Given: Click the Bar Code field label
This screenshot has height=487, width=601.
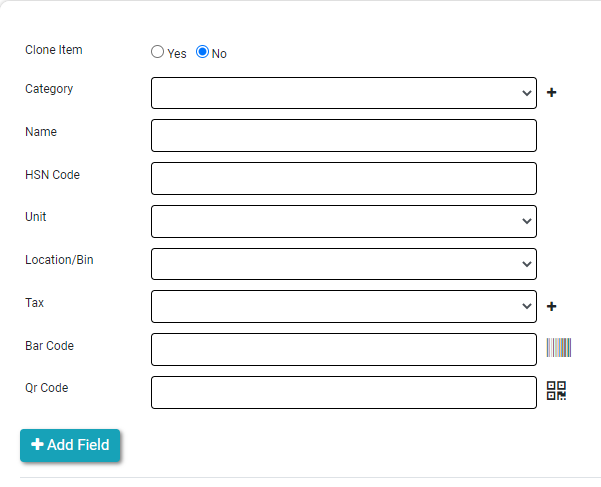Looking at the screenshot, I should 49,346.
